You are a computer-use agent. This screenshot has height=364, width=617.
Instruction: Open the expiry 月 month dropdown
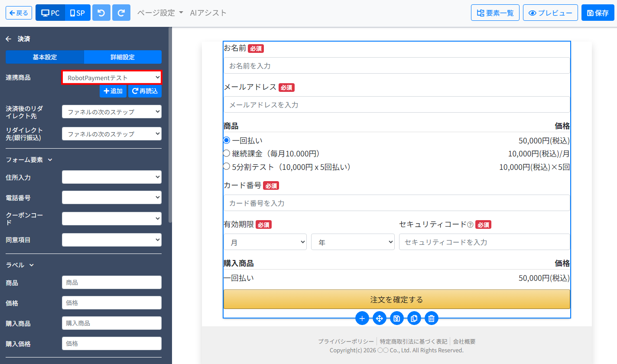pyautogui.click(x=265, y=242)
